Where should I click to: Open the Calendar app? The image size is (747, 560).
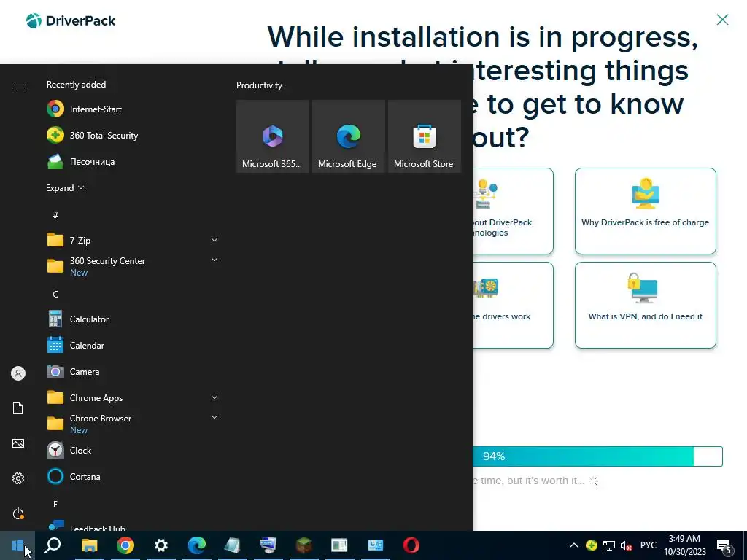click(132, 345)
